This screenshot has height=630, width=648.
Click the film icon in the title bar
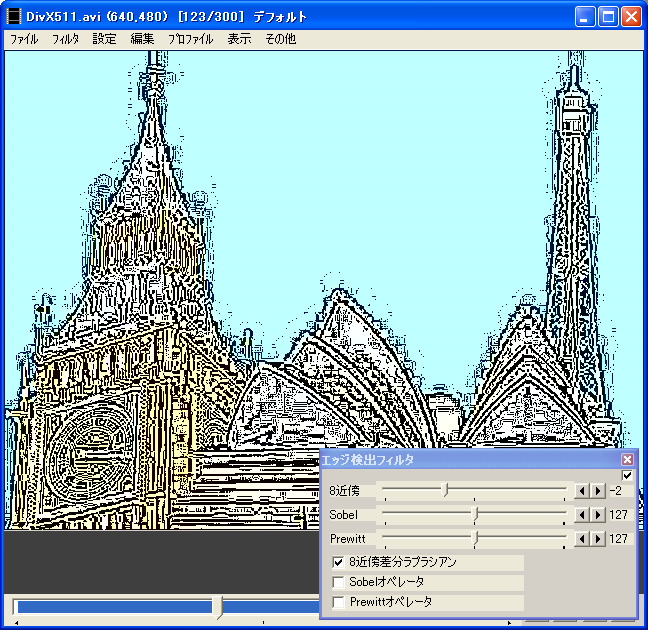pos(14,17)
